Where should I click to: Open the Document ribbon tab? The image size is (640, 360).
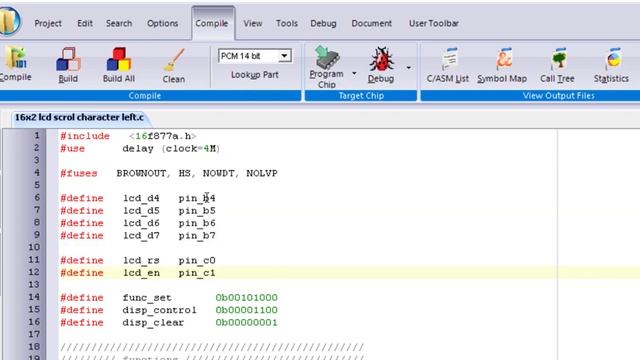[371, 24]
